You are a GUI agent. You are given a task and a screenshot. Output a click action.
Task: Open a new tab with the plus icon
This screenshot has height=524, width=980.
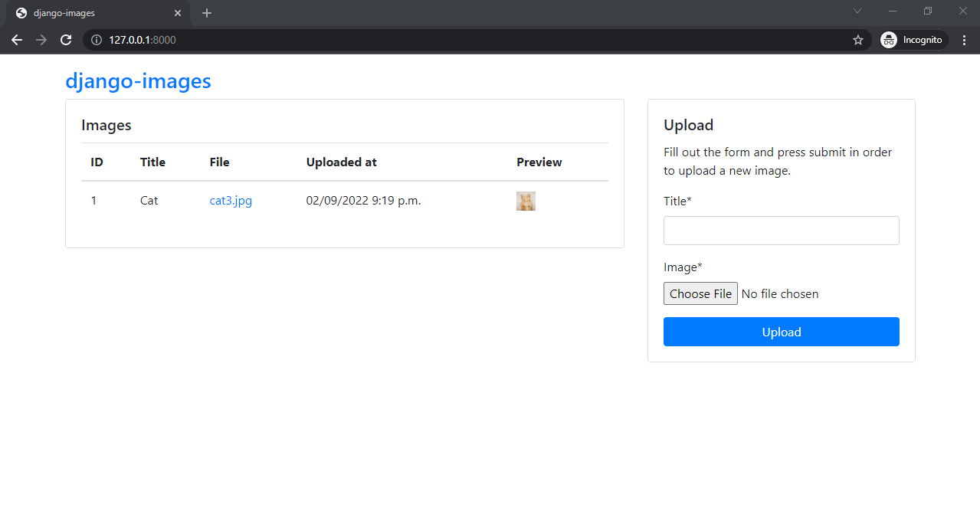[206, 13]
